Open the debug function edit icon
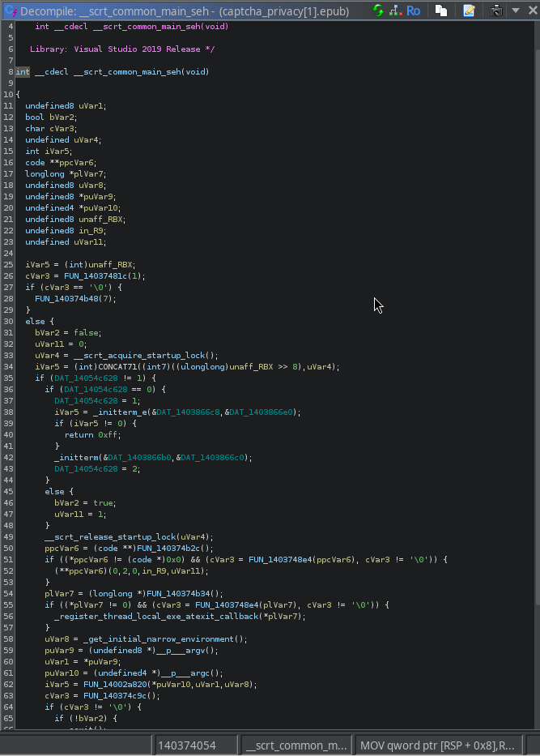540x756 pixels. [469, 11]
